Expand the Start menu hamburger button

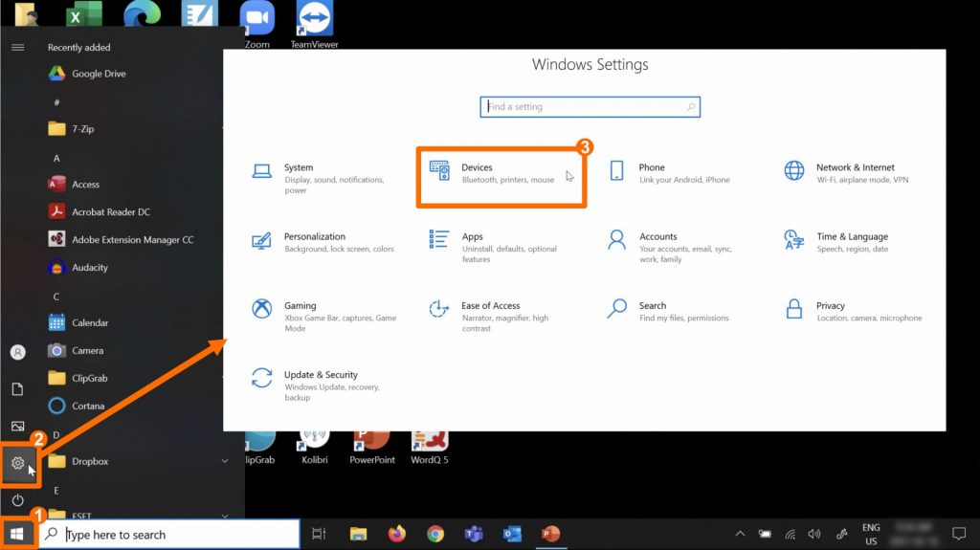tap(17, 48)
